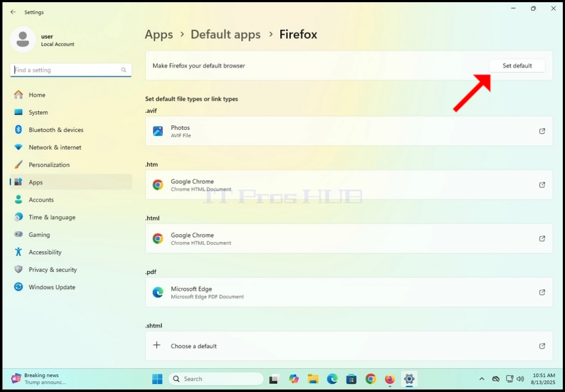The image size is (565, 392).
Task: Open File Explorer from the taskbar
Action: pyautogui.click(x=313, y=379)
